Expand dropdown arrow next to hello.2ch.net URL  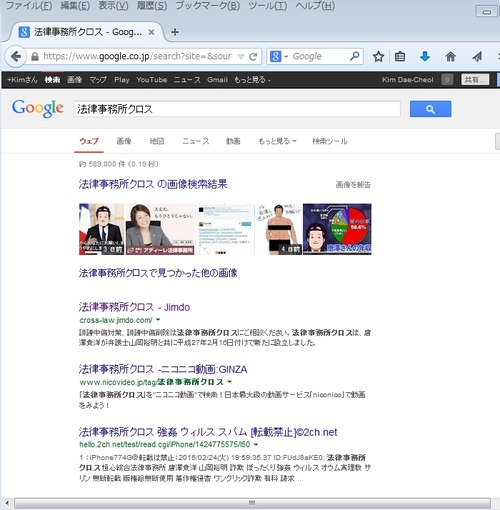click(x=256, y=444)
